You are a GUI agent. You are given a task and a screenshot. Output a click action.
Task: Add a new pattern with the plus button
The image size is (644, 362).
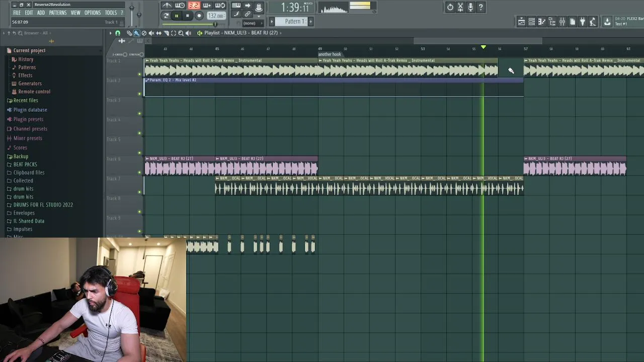310,22
